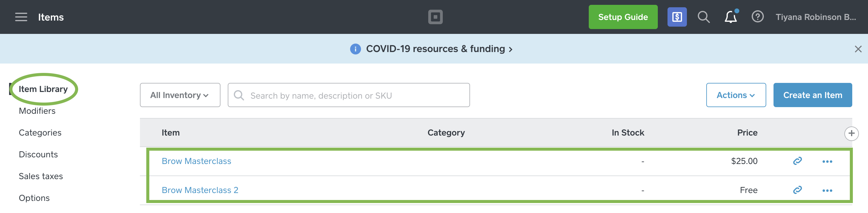
Task: Expand the All Inventory dropdown
Action: point(180,95)
